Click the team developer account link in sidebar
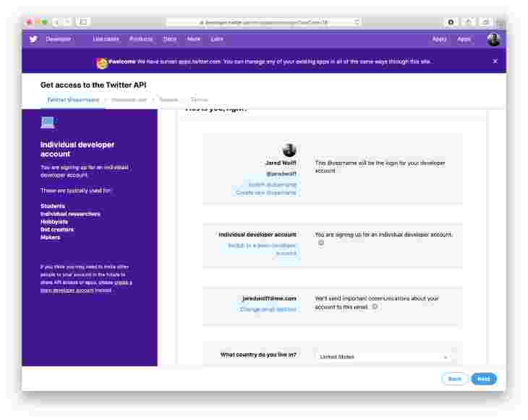 (x=87, y=286)
